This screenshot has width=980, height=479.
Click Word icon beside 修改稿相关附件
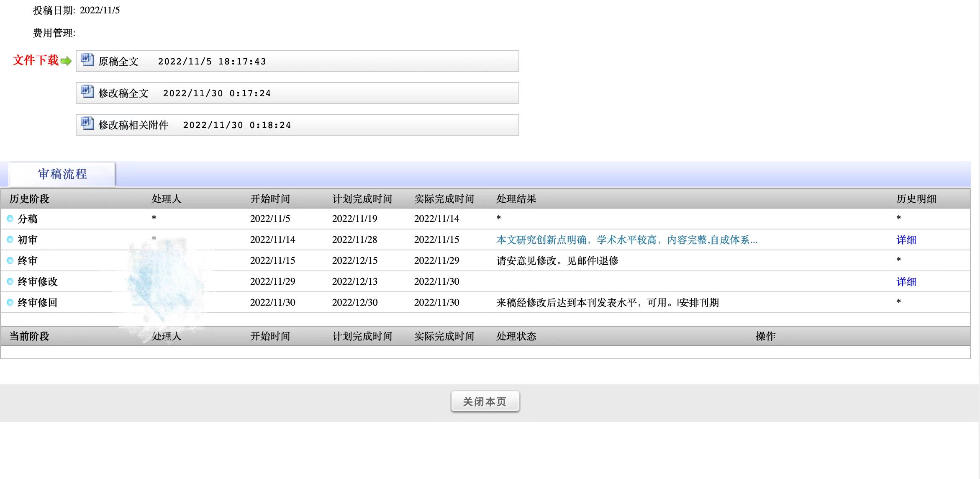pyautogui.click(x=87, y=124)
